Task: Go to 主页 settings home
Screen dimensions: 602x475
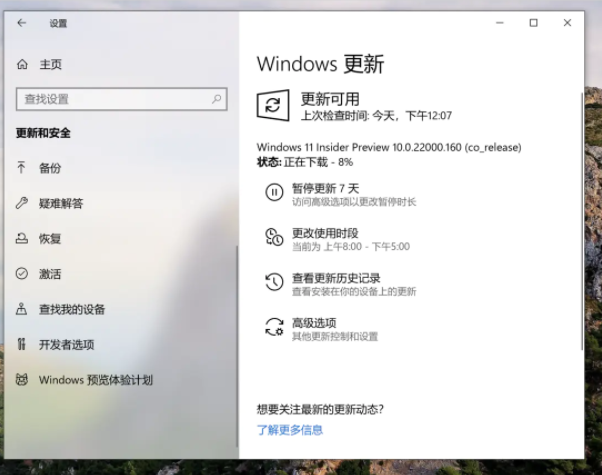Action: [x=50, y=64]
